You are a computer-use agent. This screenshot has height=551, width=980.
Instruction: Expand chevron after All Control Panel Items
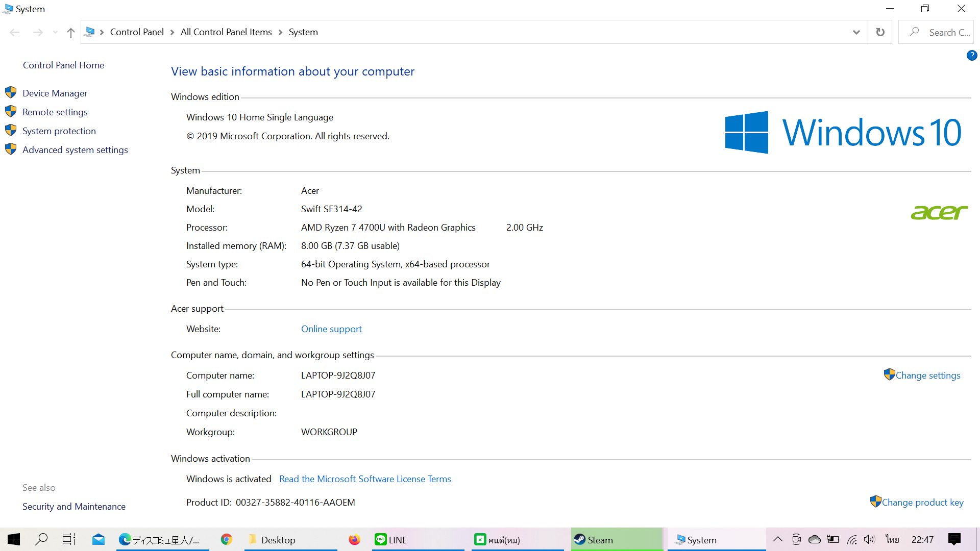(x=280, y=32)
